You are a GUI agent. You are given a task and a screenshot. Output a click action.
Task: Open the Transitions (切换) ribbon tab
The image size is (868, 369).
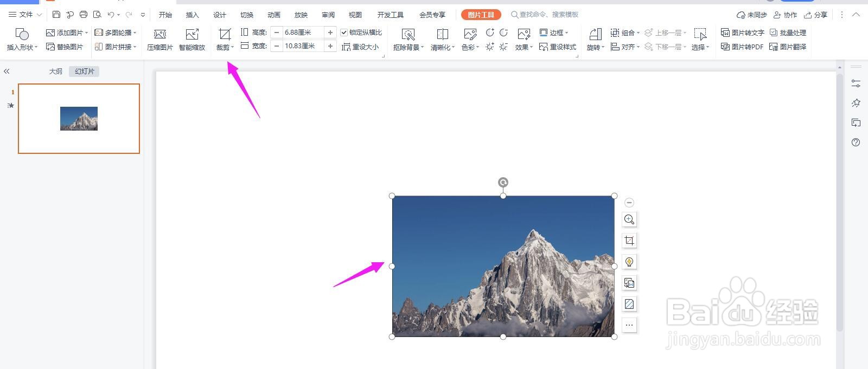click(247, 15)
